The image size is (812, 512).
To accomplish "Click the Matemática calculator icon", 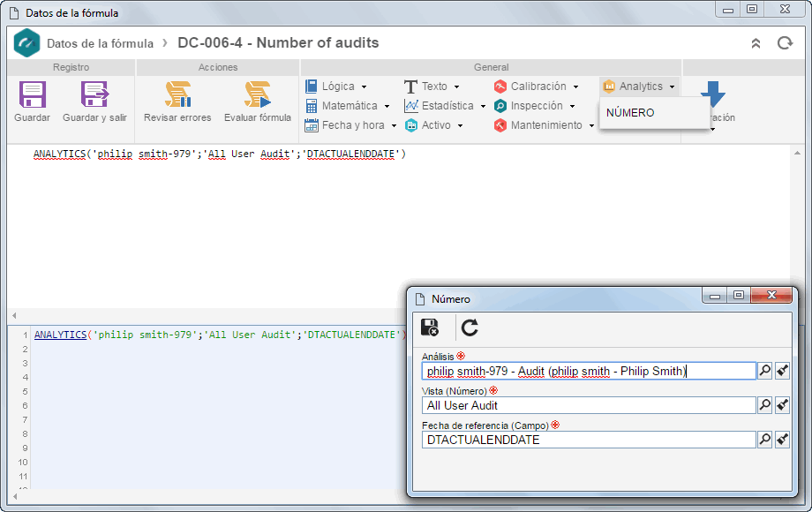I will (x=312, y=106).
